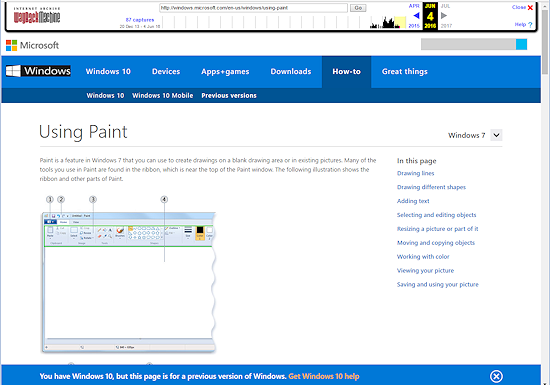The image size is (550, 385).
Task: Click the Go button in Wayback toolbar
Action: pyautogui.click(x=358, y=8)
